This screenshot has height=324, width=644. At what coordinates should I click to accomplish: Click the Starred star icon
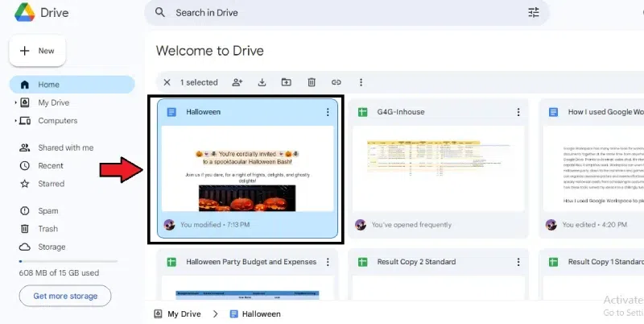(x=25, y=184)
